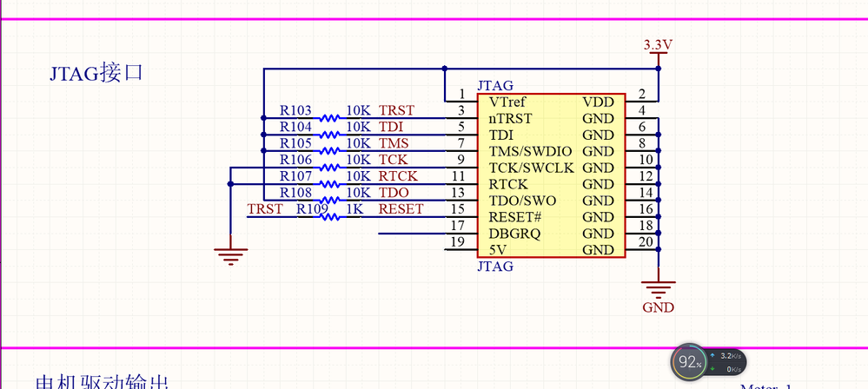Viewport: 868px width, 389px height.
Task: Select the JTAG designator above the connector
Action: (495, 86)
